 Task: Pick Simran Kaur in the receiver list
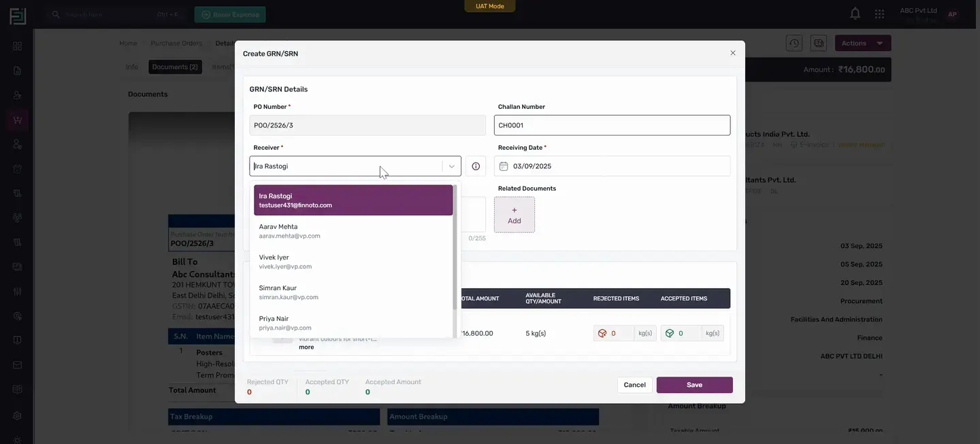click(353, 292)
